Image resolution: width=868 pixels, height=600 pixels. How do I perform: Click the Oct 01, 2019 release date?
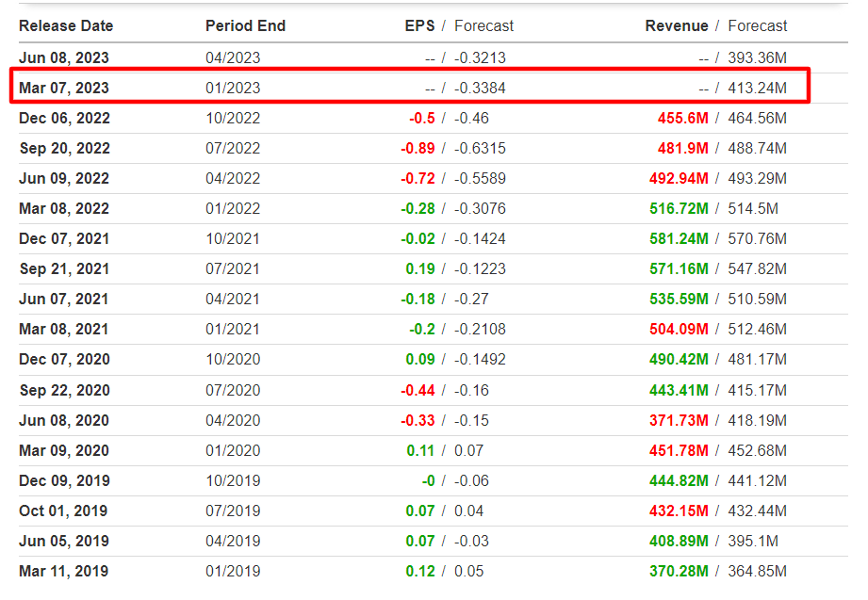click(63, 511)
